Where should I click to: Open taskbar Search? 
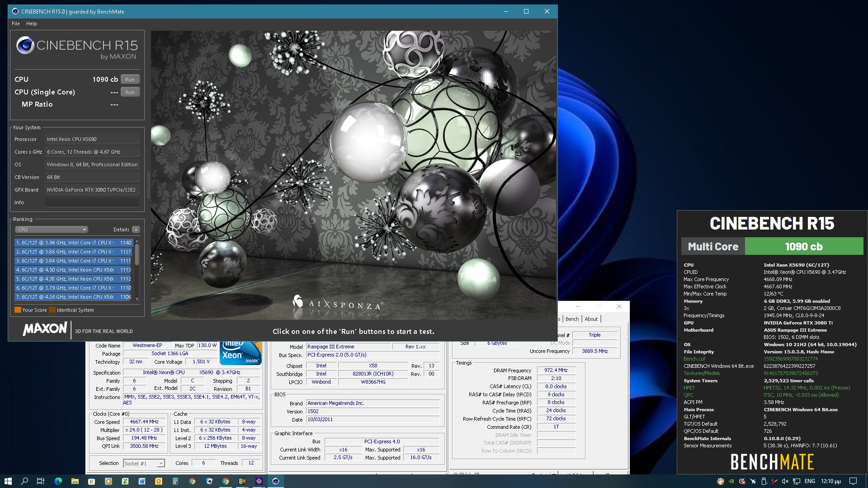(x=24, y=481)
